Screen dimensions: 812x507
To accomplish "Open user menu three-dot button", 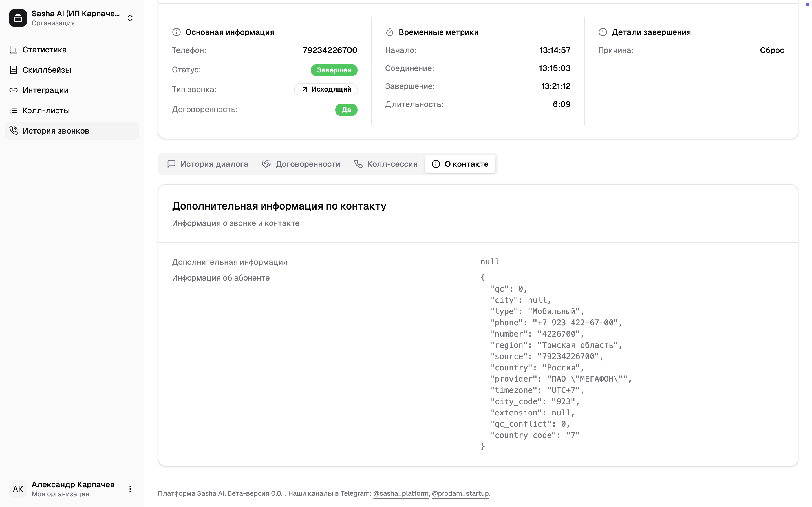I will click(x=130, y=489).
